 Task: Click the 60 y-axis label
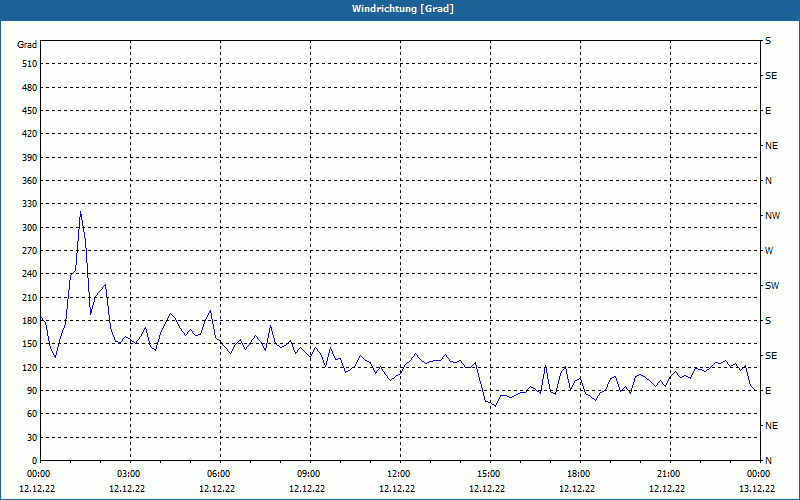tap(32, 414)
